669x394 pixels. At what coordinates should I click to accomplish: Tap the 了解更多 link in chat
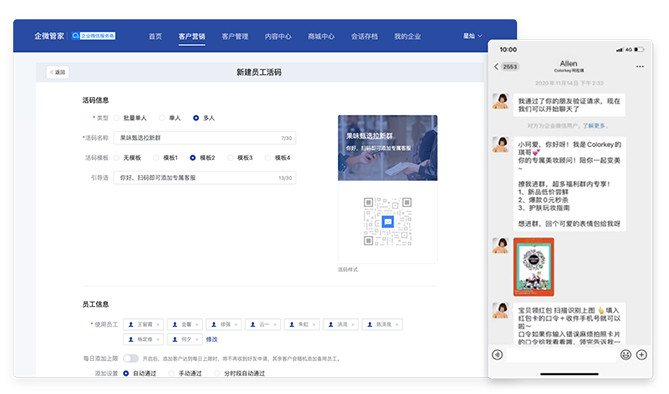(594, 126)
